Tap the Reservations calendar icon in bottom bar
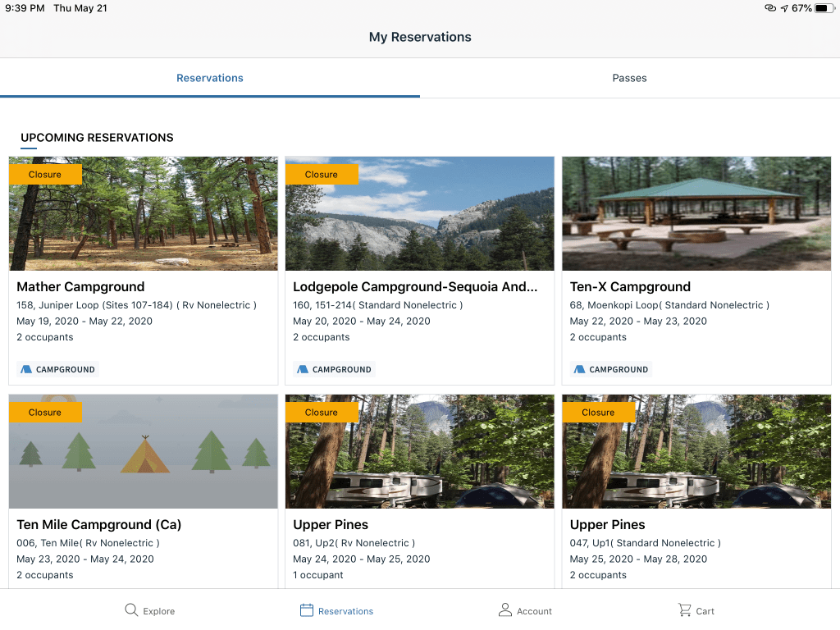 point(307,610)
